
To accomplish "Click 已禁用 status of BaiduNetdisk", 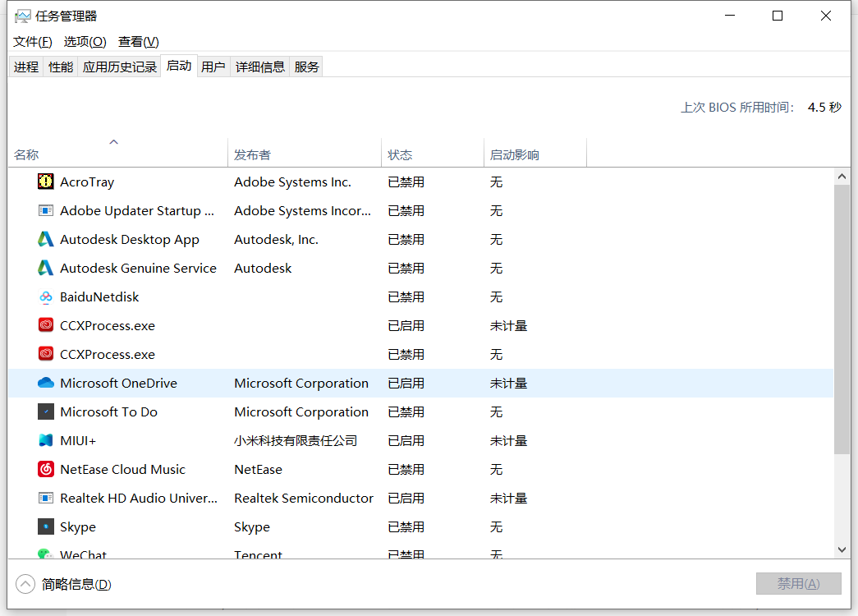I will click(406, 297).
